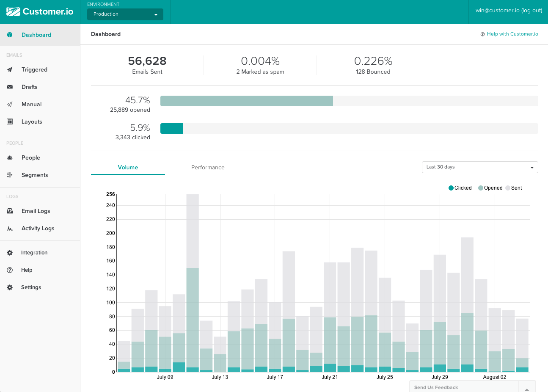Open Integration settings gear icon

(x=9, y=252)
